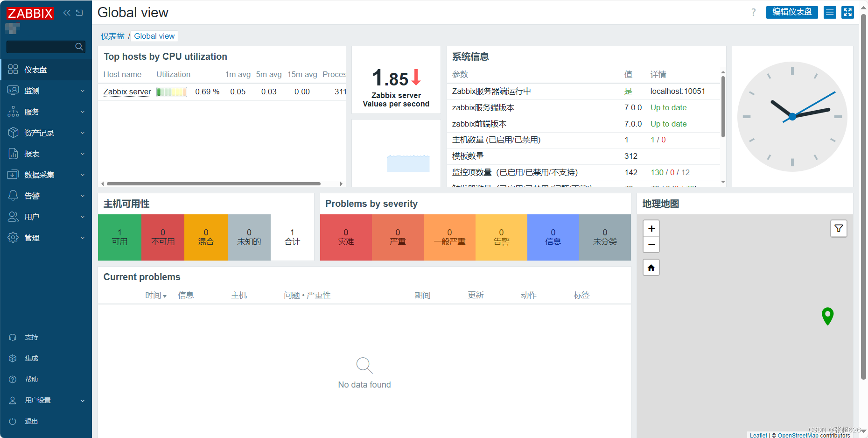Click the administration gear icon in sidebar
The width and height of the screenshot is (868, 438).
(13, 238)
